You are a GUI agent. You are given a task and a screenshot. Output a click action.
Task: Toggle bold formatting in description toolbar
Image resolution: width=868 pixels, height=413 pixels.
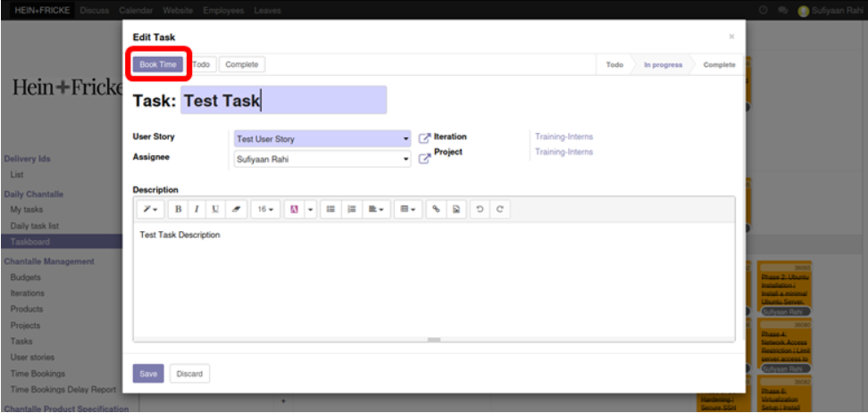click(x=178, y=209)
